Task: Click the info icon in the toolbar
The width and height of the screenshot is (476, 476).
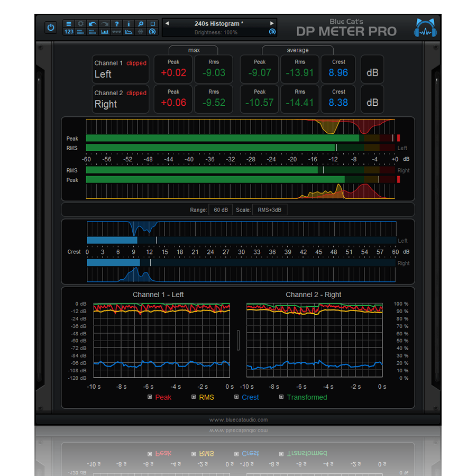Action: coord(129,24)
